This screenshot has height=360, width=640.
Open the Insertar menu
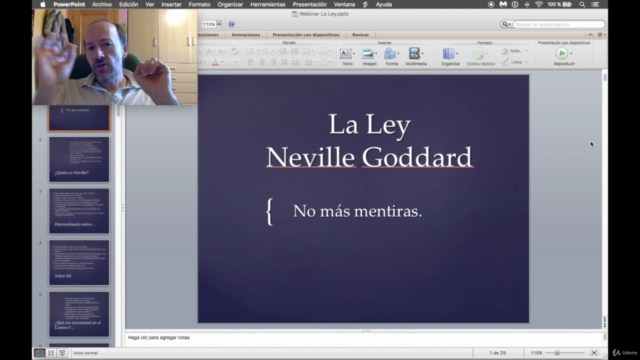click(171, 4)
